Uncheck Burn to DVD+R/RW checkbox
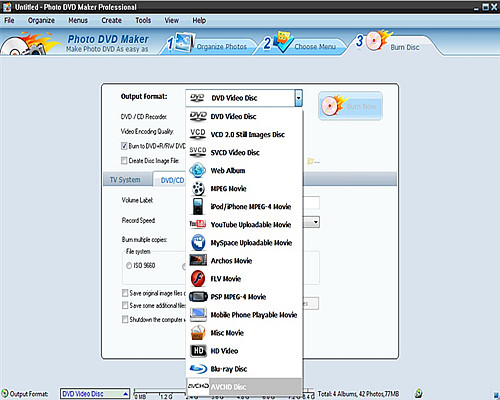 (124, 146)
